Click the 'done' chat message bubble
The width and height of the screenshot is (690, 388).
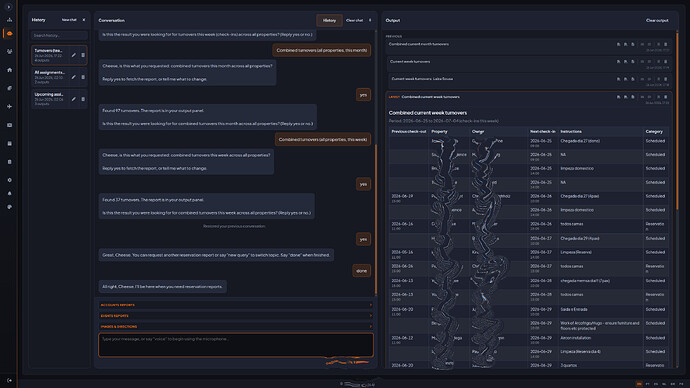[x=361, y=271]
